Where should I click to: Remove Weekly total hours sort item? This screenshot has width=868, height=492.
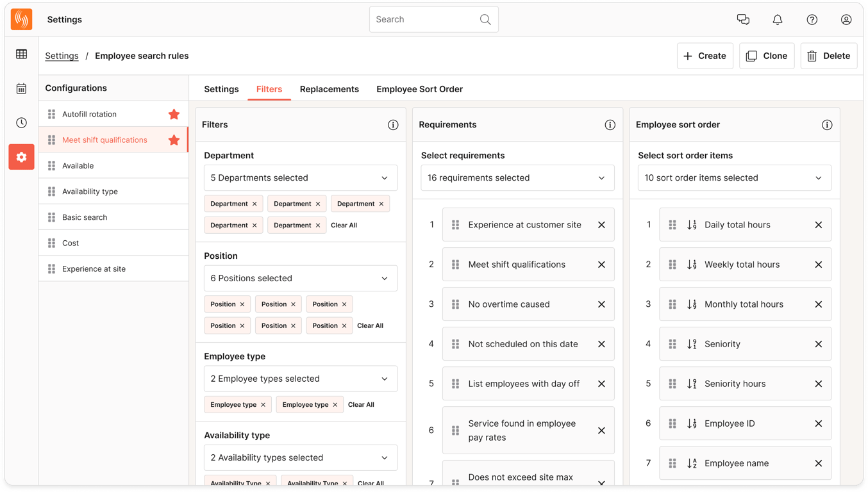point(819,265)
